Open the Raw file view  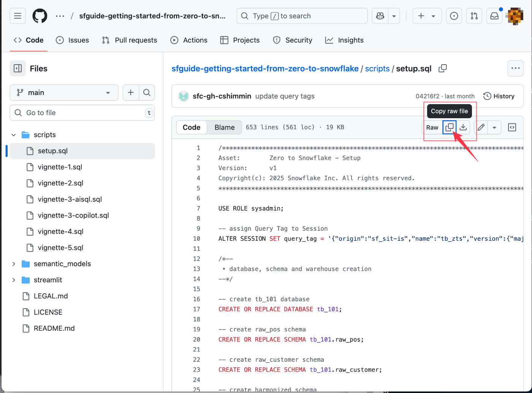[x=432, y=127]
